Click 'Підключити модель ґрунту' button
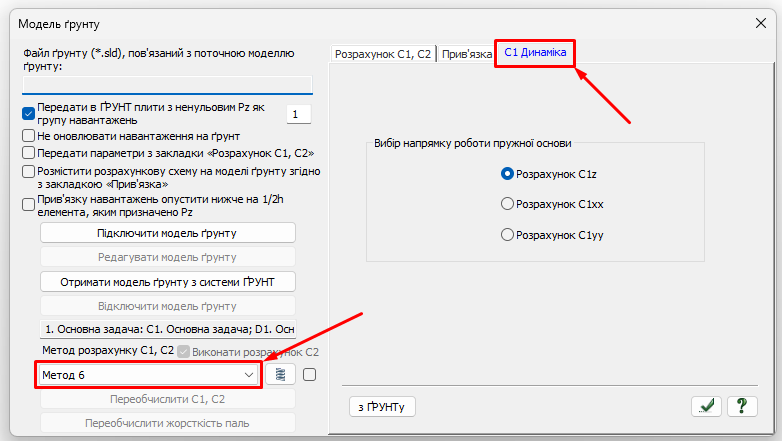This screenshot has height=441, width=782. pos(168,233)
